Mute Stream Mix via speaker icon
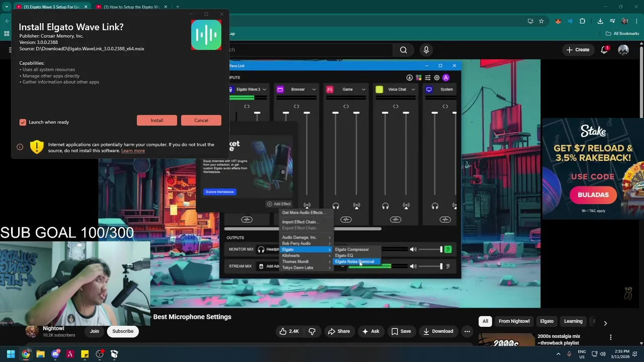Screen dimensions: 644x362 [413, 266]
